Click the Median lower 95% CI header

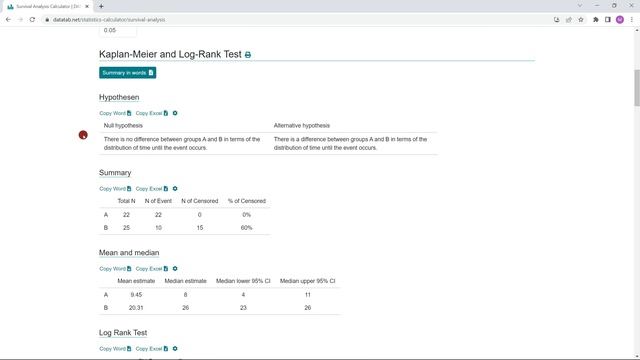[x=243, y=281]
